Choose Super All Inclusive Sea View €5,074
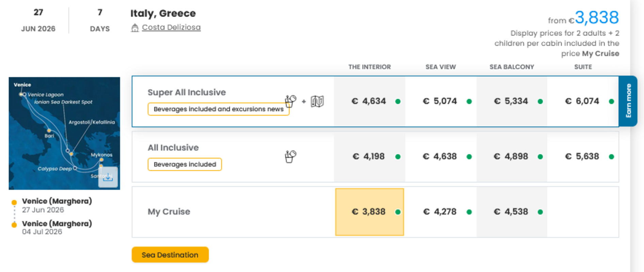644x272 pixels. [440, 101]
